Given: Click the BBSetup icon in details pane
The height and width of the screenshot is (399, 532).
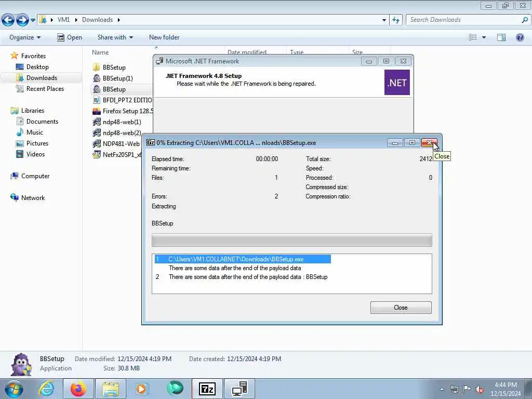Looking at the screenshot, I should click(x=21, y=364).
